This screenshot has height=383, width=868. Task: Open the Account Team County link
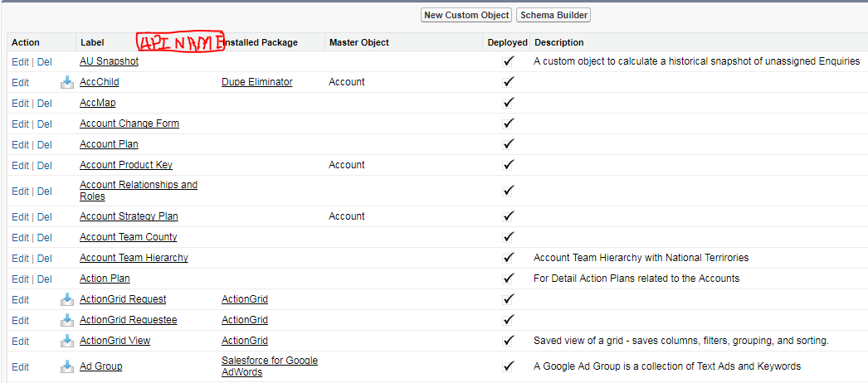coord(128,237)
